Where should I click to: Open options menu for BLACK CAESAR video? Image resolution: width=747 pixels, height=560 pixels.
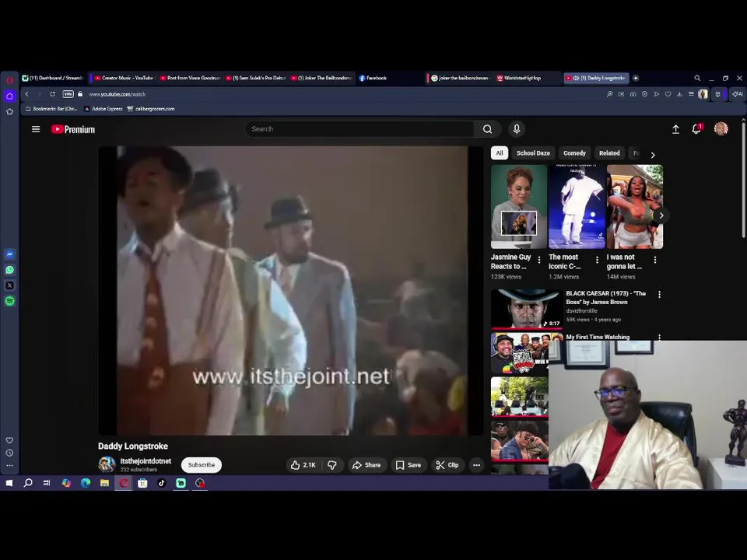[x=659, y=295]
